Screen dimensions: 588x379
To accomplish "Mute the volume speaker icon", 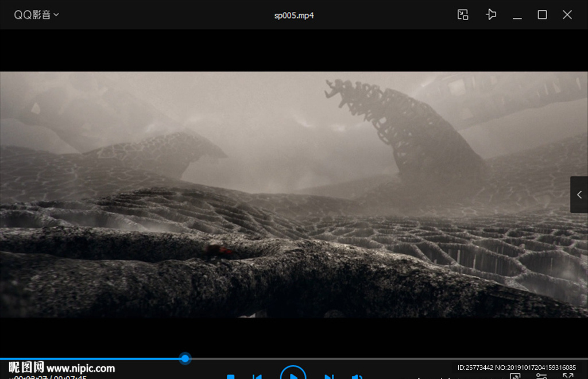I will point(357,376).
